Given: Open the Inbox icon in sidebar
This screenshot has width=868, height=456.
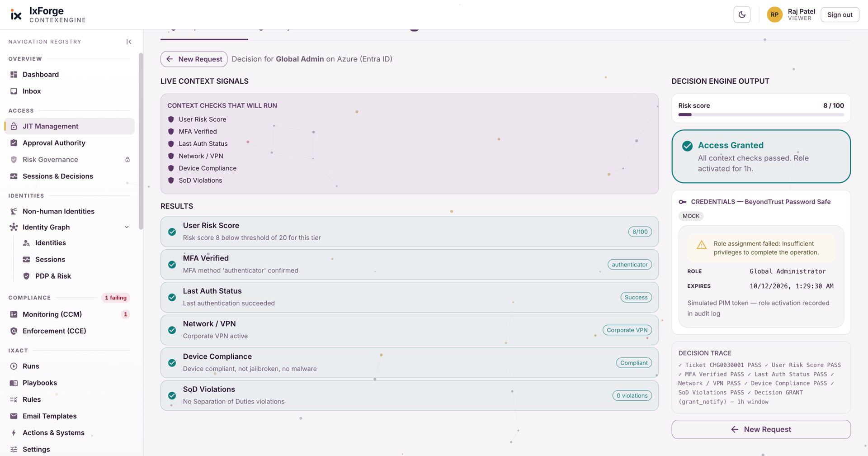Looking at the screenshot, I should (x=14, y=91).
